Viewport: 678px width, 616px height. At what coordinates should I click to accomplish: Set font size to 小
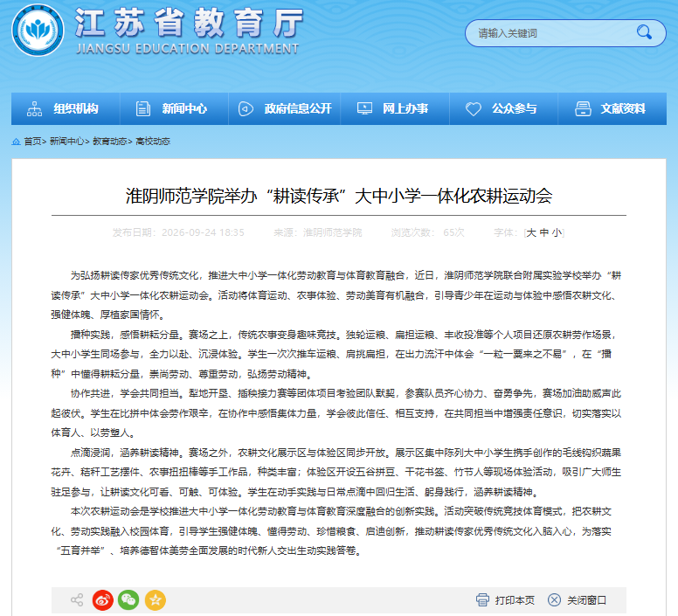[557, 232]
